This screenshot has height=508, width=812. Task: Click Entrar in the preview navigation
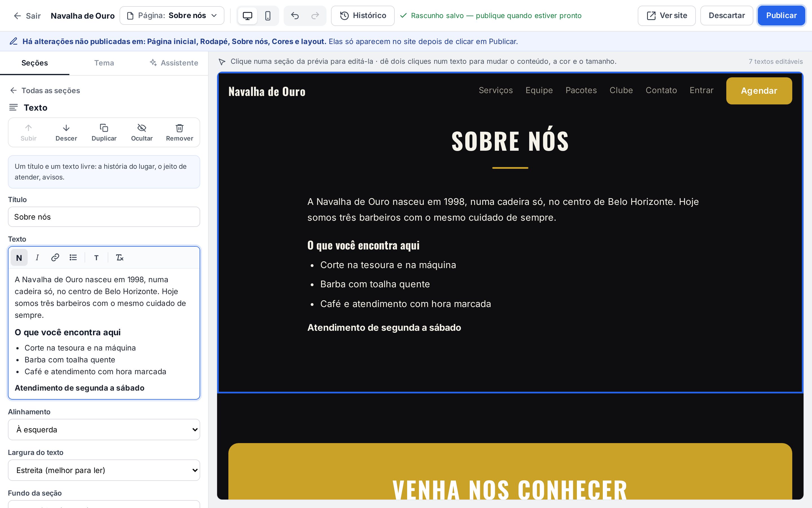point(701,90)
